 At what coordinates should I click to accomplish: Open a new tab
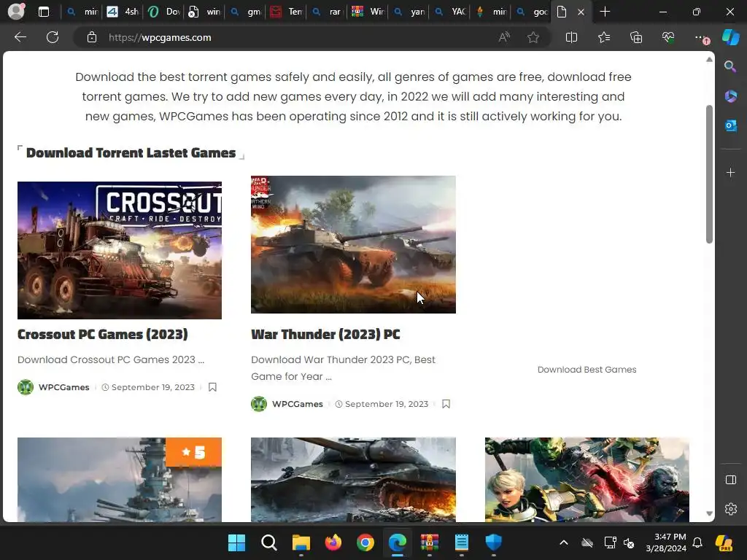(605, 12)
